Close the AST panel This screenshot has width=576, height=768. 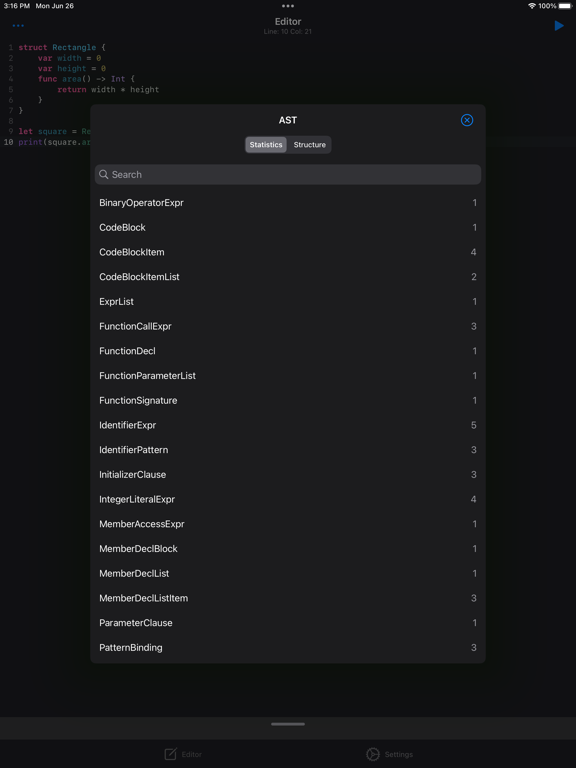pyautogui.click(x=467, y=120)
